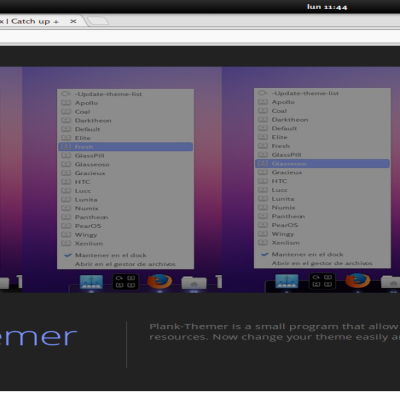
Task: Select the Catch up tab title
Action: tap(30, 21)
